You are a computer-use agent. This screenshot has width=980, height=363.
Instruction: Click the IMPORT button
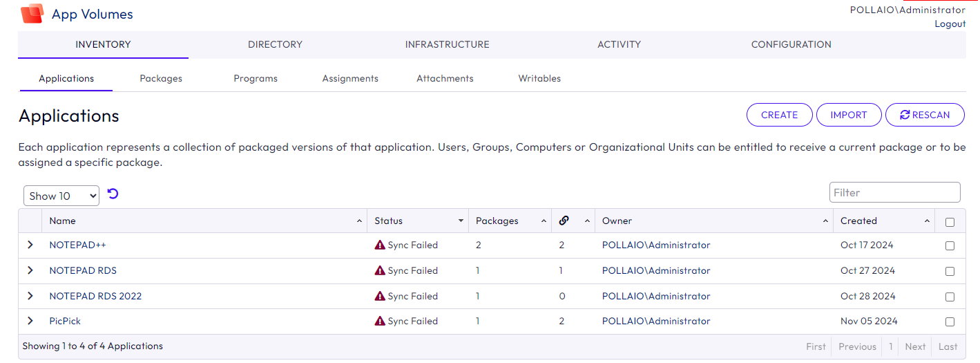click(x=849, y=115)
